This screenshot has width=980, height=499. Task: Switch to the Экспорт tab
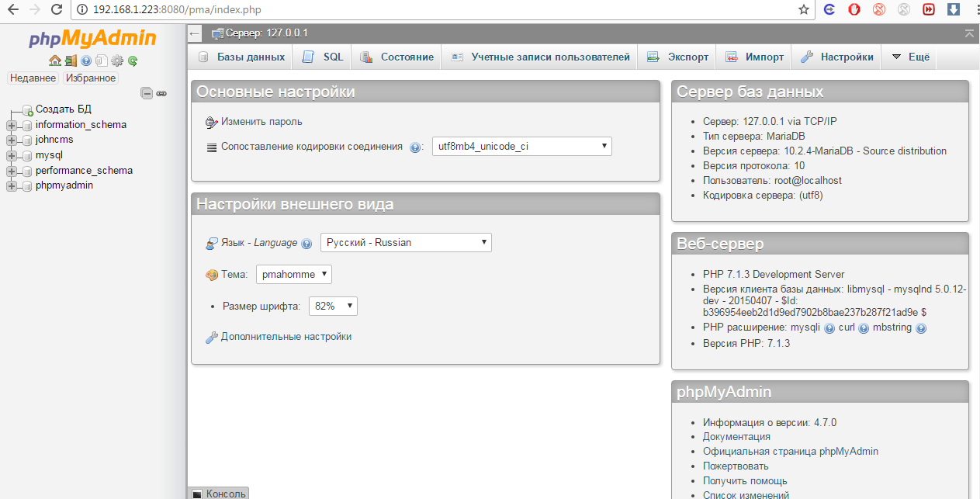(678, 57)
